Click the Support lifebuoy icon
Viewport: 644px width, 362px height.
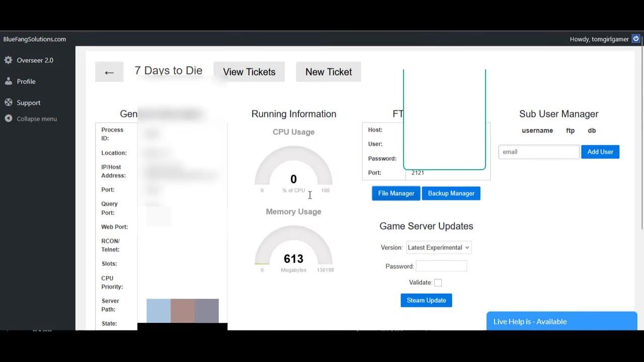coord(8,103)
